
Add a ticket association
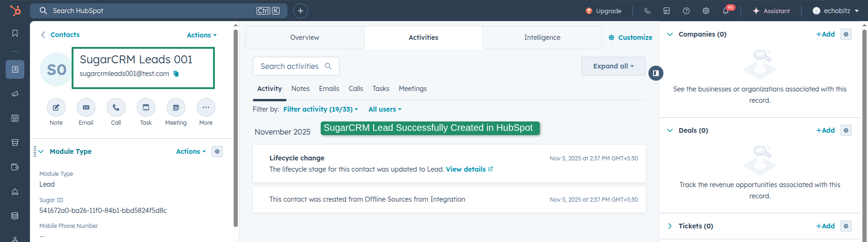825,226
